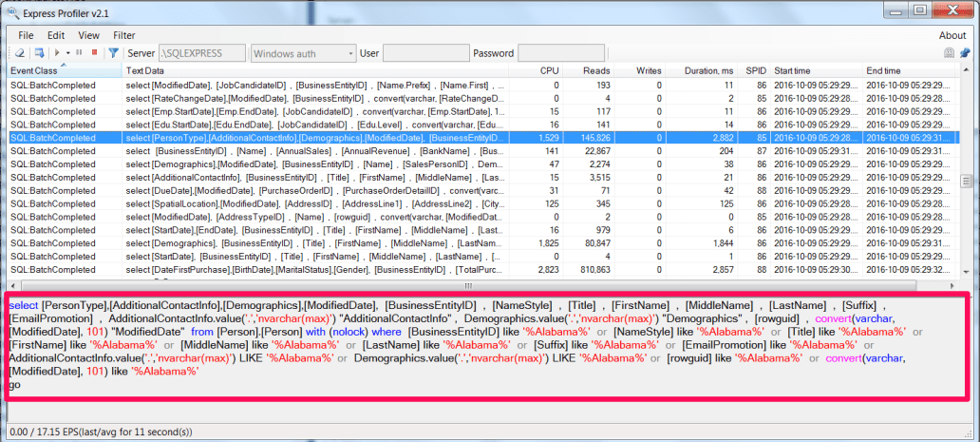This screenshot has width=980, height=442.
Task: Select the row starting select [DateFirstPurchase],[BirthDate]
Action: [x=483, y=269]
